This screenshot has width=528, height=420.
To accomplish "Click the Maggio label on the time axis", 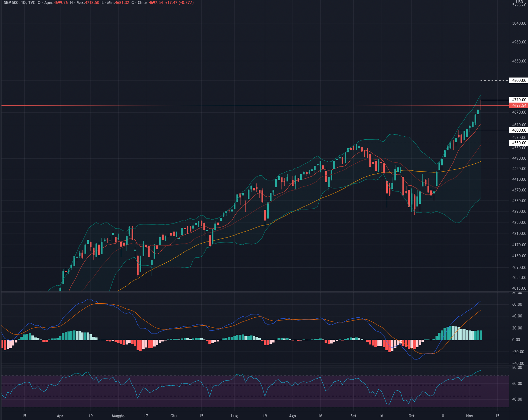I will [x=118, y=416].
